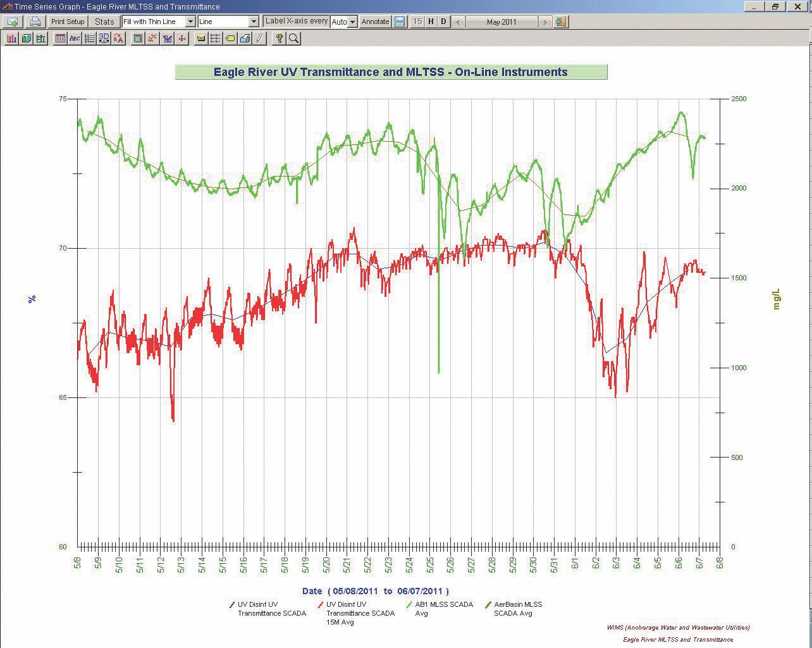Image resolution: width=812 pixels, height=648 pixels.
Task: Click the save diskette icon
Action: [400, 22]
